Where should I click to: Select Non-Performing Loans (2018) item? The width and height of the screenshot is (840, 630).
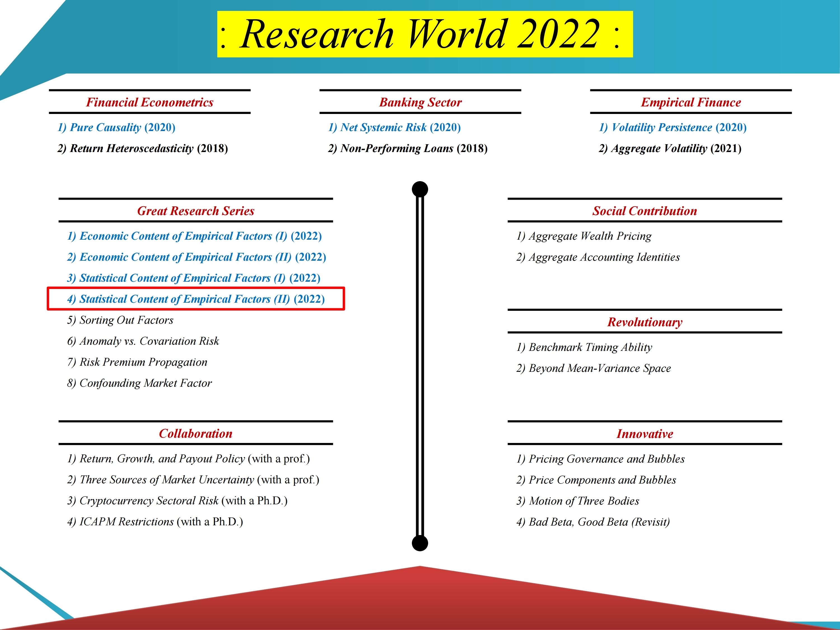pyautogui.click(x=408, y=148)
